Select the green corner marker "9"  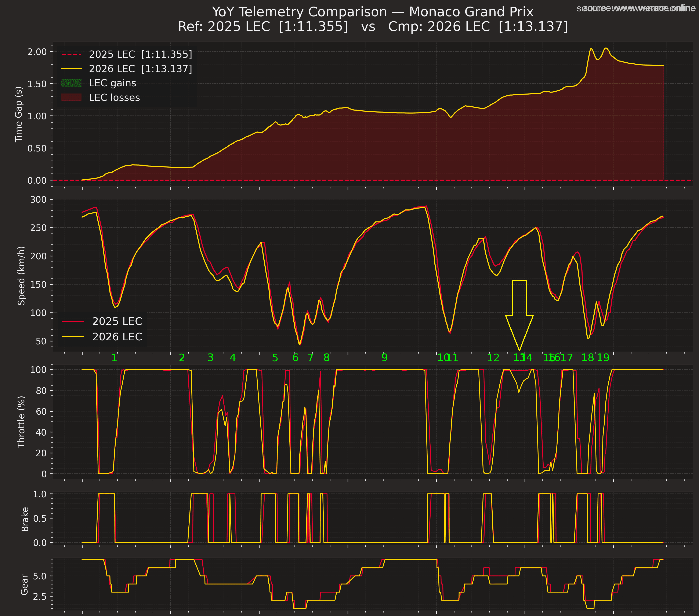[x=384, y=358]
